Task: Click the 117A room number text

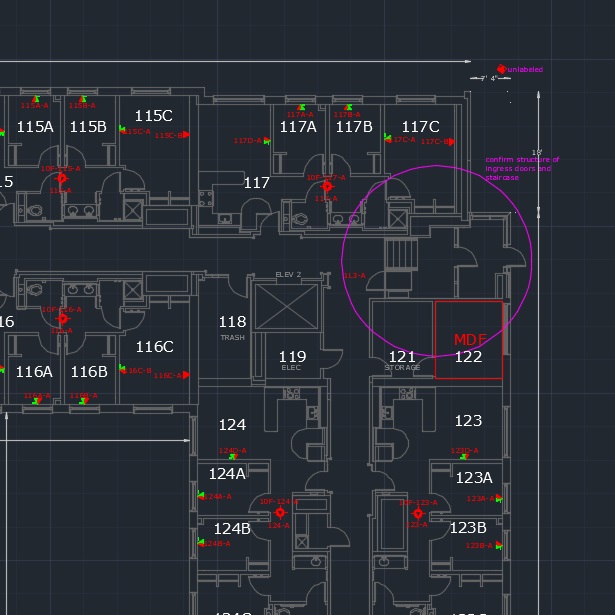Action: [298, 127]
